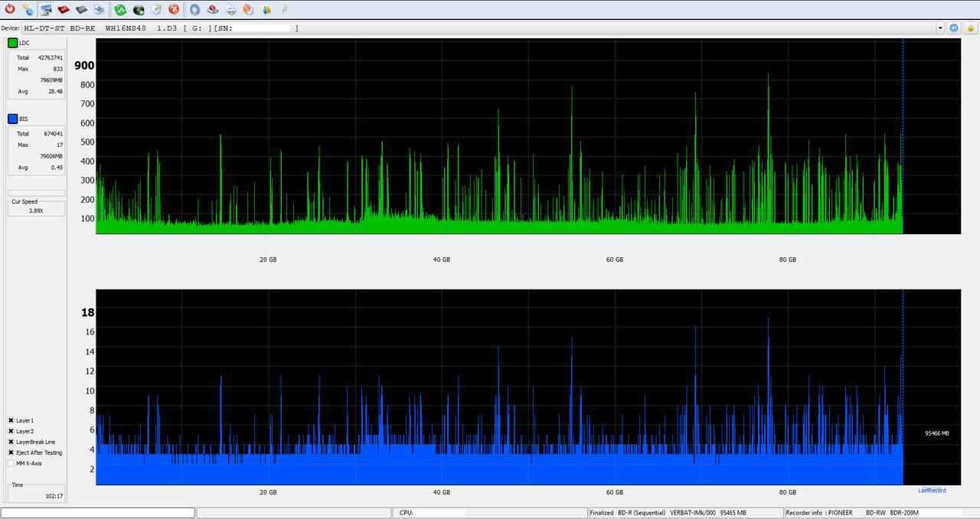This screenshot has width=980, height=519.
Task: Click the stacked printer-like toolbar icon
Action: pyautogui.click(x=99, y=9)
